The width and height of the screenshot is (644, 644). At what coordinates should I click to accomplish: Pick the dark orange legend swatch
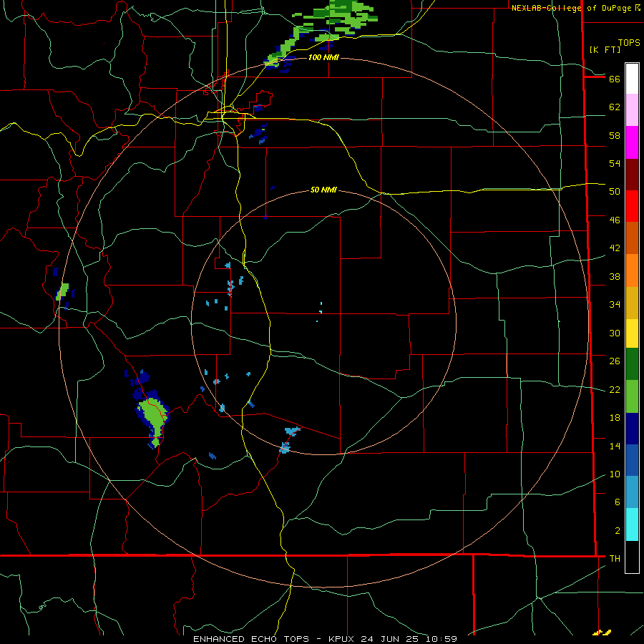(x=632, y=238)
